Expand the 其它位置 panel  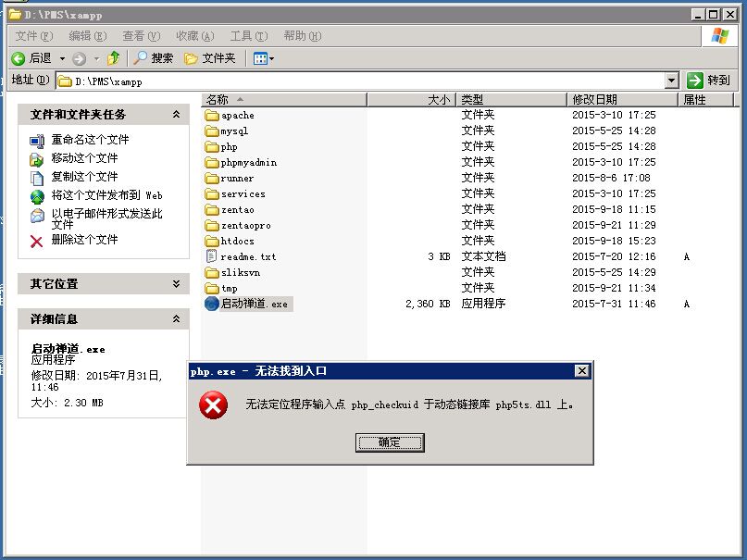pos(176,284)
